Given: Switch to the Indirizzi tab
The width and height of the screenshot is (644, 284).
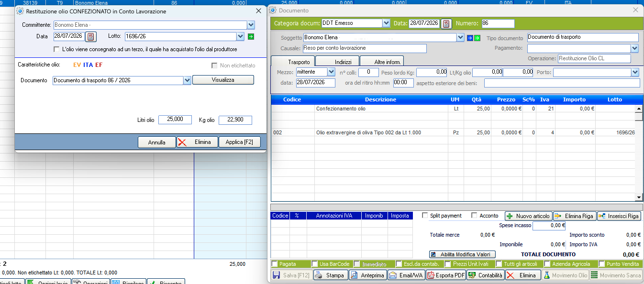Looking at the screenshot, I should pyautogui.click(x=337, y=62).
